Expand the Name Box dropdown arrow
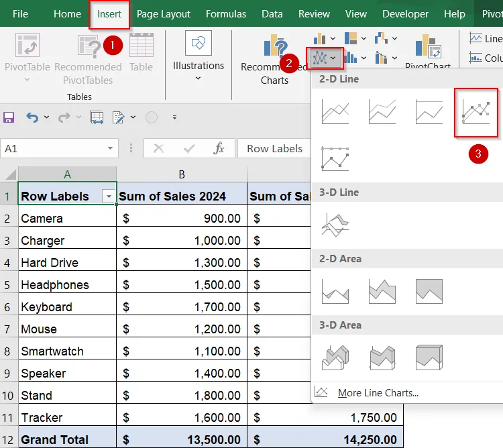 (111, 148)
